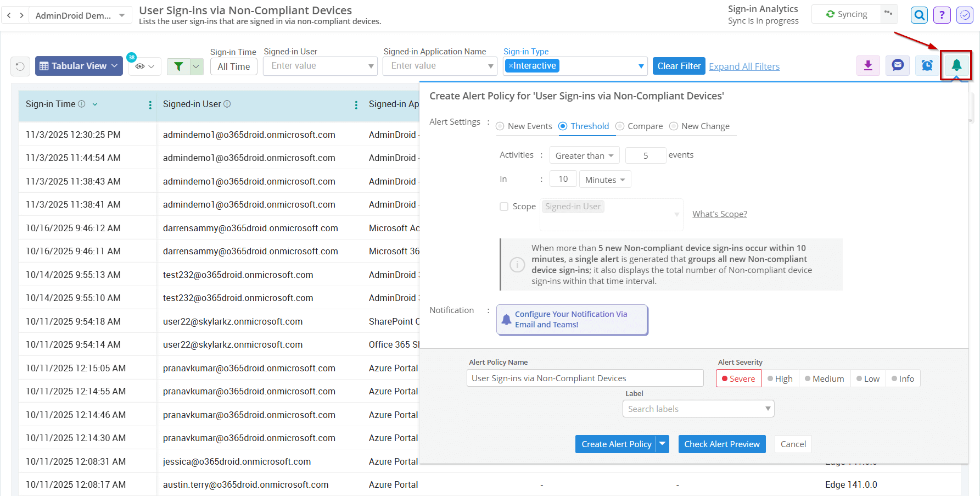Open the Signed-in User column options menu

tap(356, 104)
